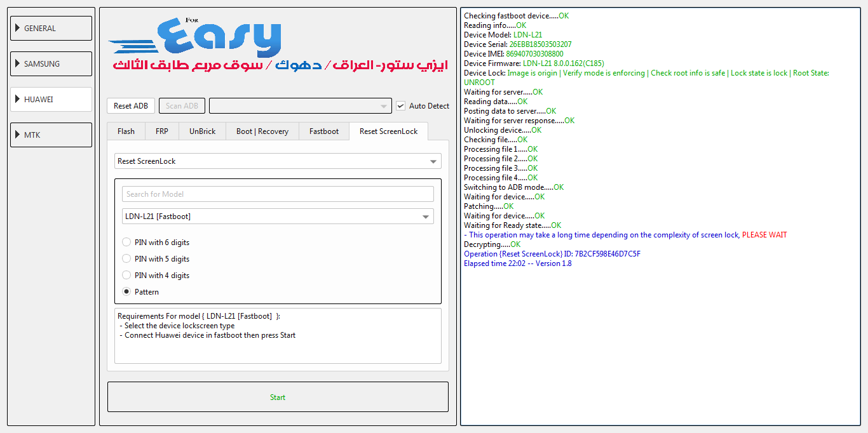Image resolution: width=868 pixels, height=433 pixels.
Task: Focus the Search for Model field
Action: [278, 194]
